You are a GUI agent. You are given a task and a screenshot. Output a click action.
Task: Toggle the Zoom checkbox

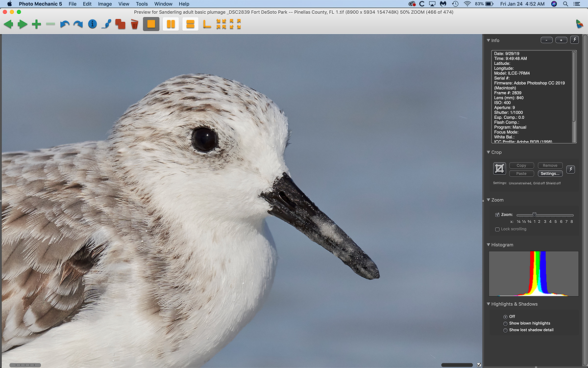497,215
